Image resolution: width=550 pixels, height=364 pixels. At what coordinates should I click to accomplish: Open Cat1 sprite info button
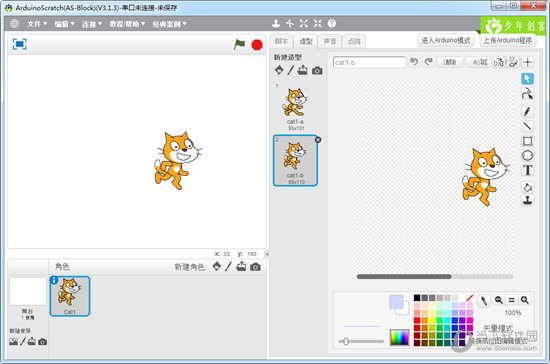pyautogui.click(x=54, y=280)
